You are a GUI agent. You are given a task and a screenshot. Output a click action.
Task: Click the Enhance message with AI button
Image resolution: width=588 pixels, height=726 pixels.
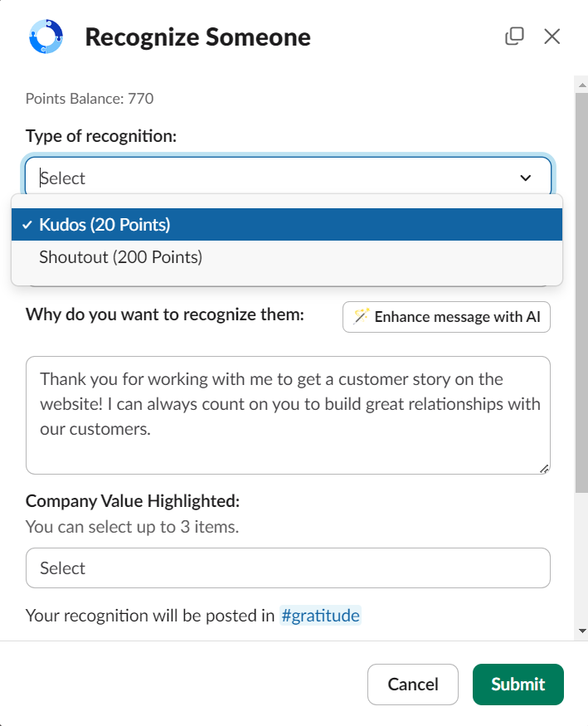click(446, 316)
